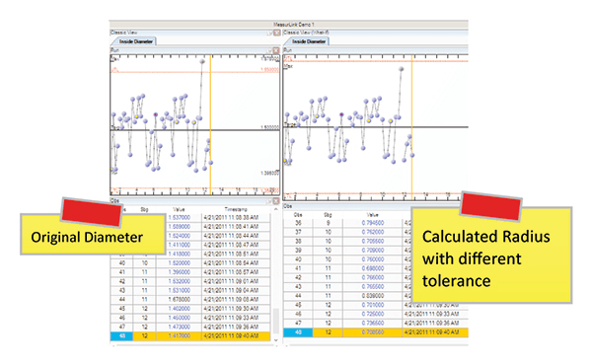Viewport: 592px width, 364px height.
Task: Select value 0.708500 in highlighted right row
Action: click(x=373, y=332)
